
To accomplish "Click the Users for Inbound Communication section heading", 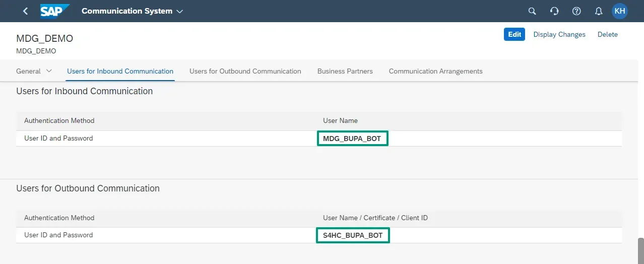I will (x=85, y=91).
